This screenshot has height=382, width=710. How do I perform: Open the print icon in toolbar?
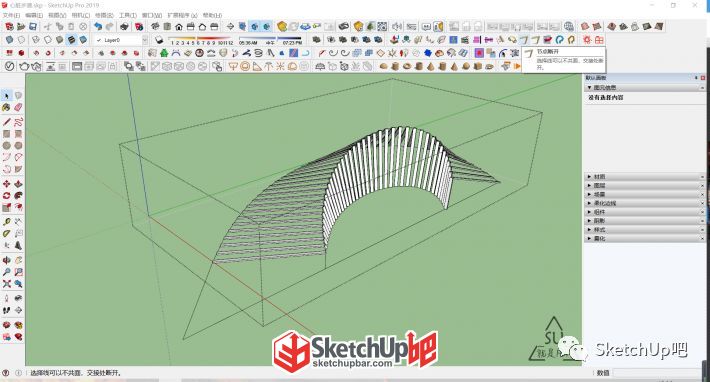pos(124,27)
